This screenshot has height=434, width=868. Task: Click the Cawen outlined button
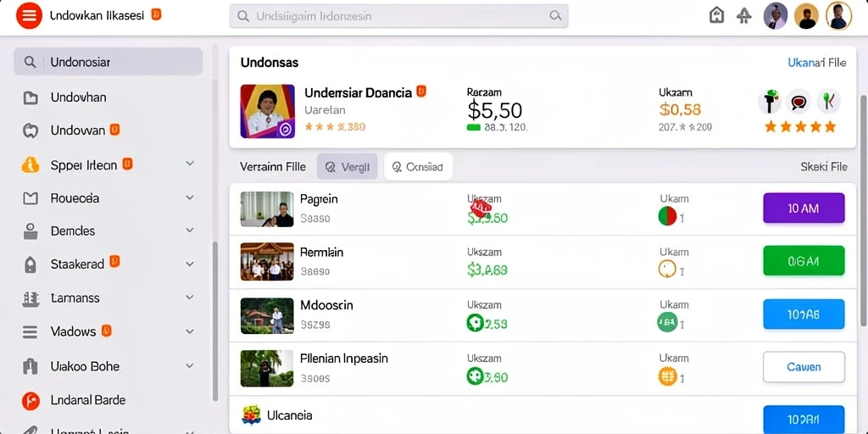[x=804, y=367]
